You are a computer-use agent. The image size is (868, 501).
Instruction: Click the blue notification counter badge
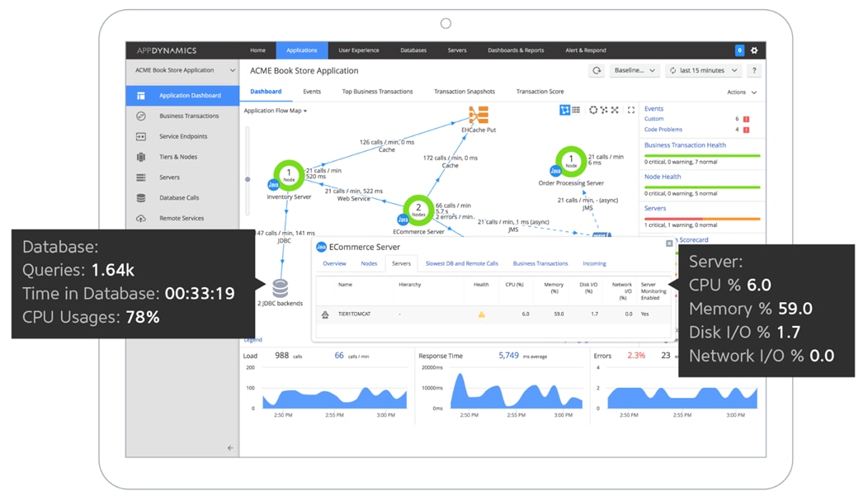739,50
